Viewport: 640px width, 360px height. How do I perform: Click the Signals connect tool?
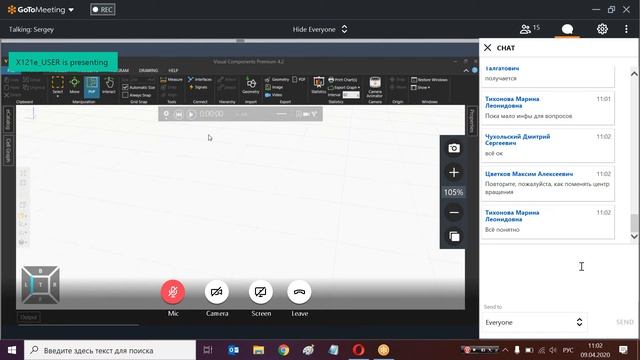(x=198, y=87)
